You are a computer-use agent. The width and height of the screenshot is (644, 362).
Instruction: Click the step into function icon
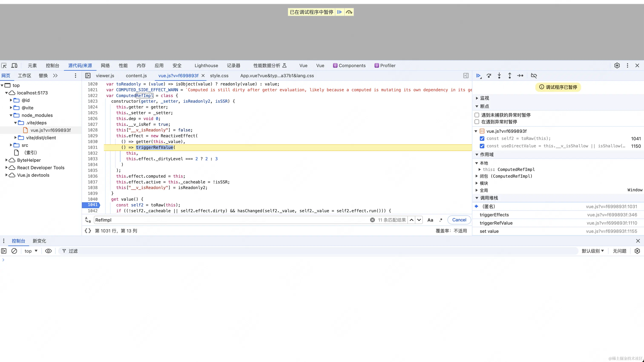point(499,76)
